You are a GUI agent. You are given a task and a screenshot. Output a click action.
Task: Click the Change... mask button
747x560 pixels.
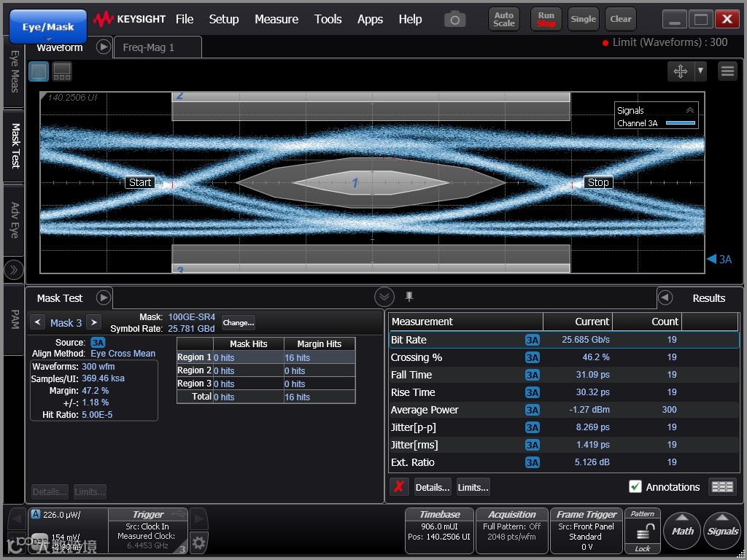point(239,323)
